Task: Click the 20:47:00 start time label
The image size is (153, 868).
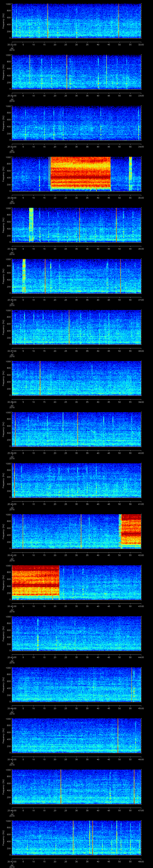Action: (x=12, y=861)
